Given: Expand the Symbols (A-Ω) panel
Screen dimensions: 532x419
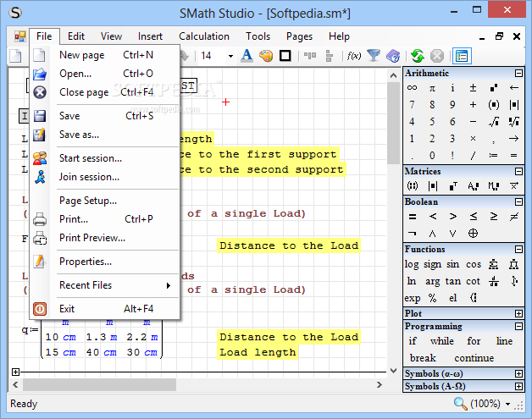Looking at the screenshot, I should click(518, 387).
